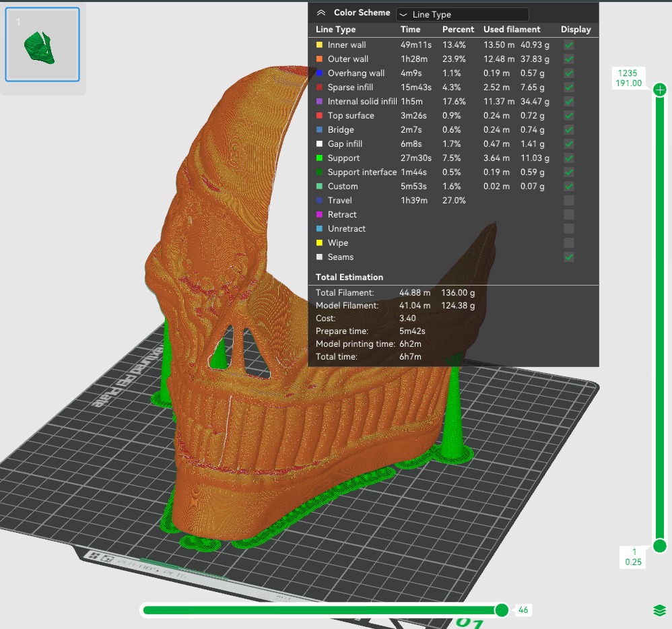The height and width of the screenshot is (629, 672).
Task: Toggle Overhang wall display checkbox
Action: pos(569,73)
